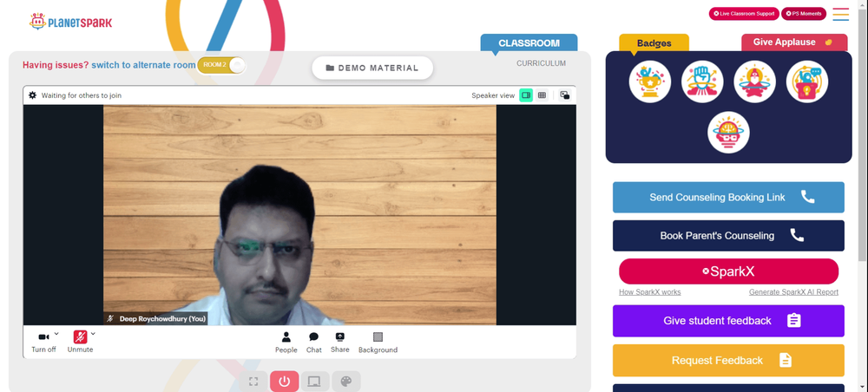Select the Badges tab
868x392 pixels.
pos(654,43)
